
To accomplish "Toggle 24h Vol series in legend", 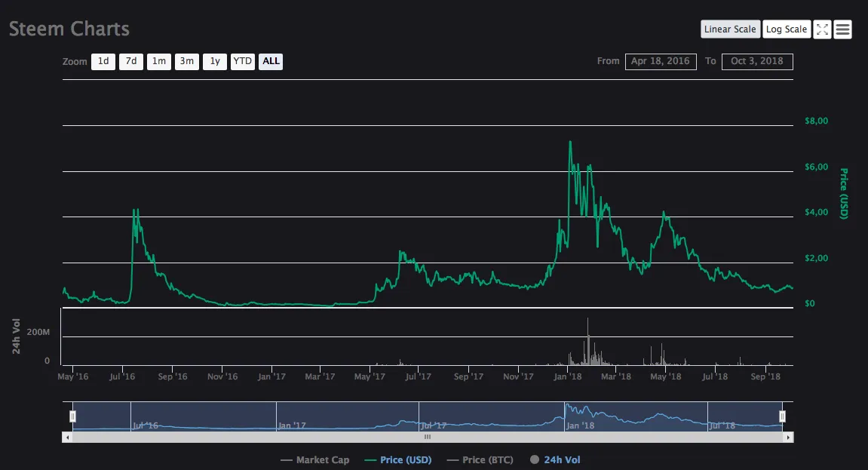I will (x=555, y=460).
